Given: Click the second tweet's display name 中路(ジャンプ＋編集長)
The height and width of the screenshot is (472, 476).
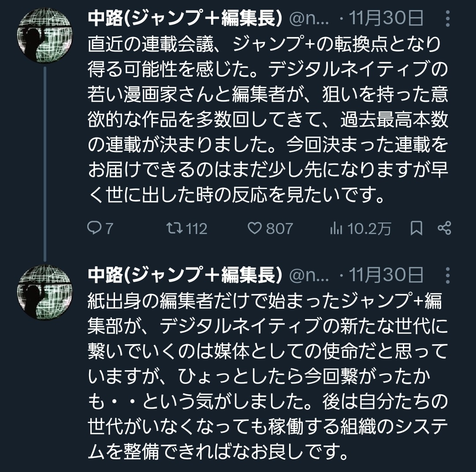Looking at the screenshot, I should [185, 275].
